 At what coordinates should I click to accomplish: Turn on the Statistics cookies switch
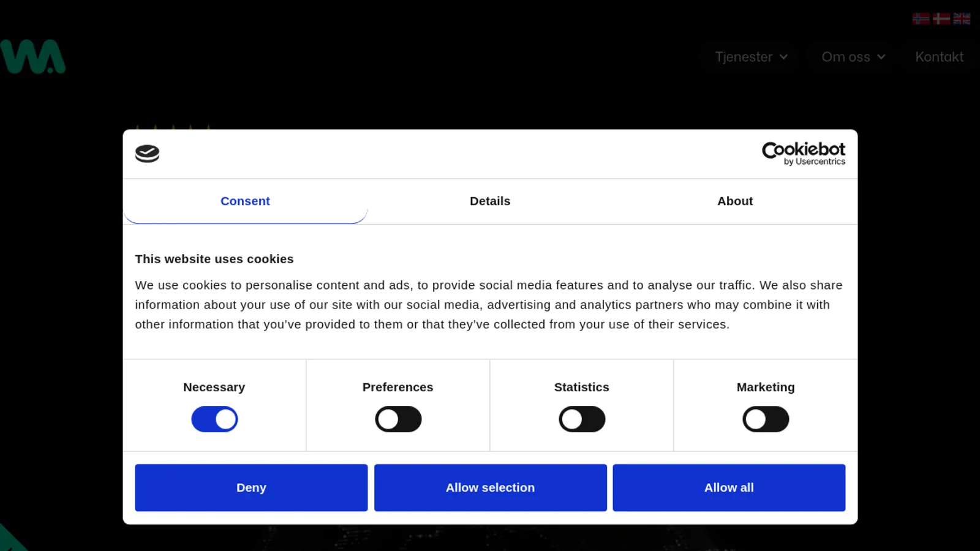[582, 419]
